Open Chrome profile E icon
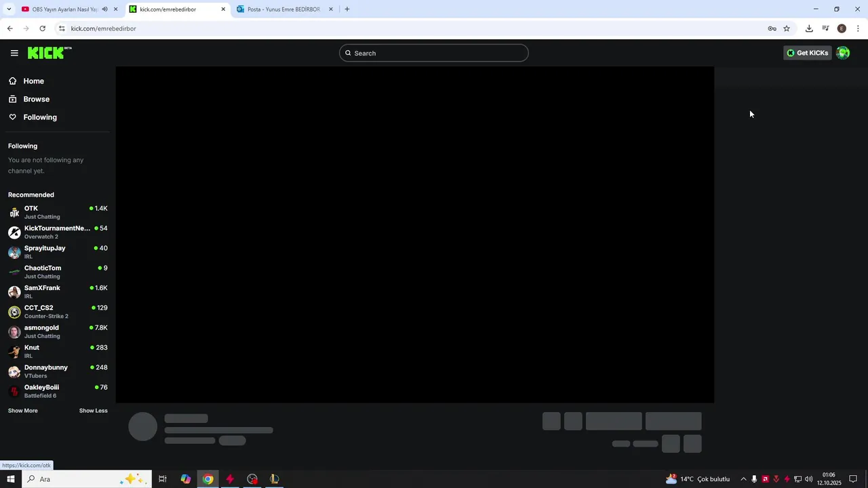This screenshot has width=868, height=488. point(842,28)
